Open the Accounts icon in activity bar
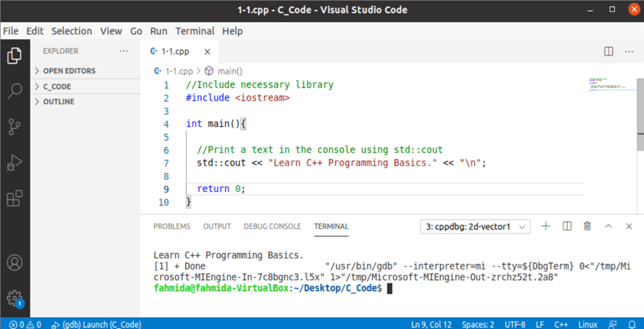Image resolution: width=644 pixels, height=329 pixels. (x=15, y=262)
